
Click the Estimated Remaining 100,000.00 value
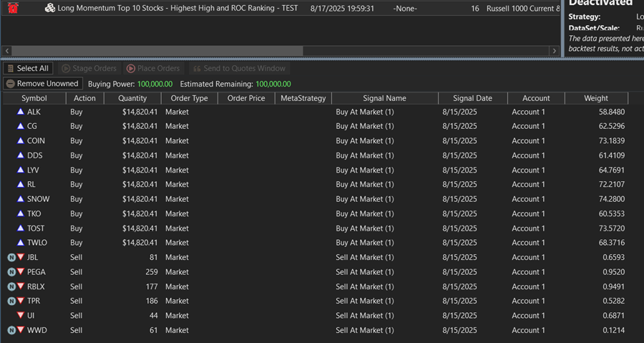coord(273,84)
